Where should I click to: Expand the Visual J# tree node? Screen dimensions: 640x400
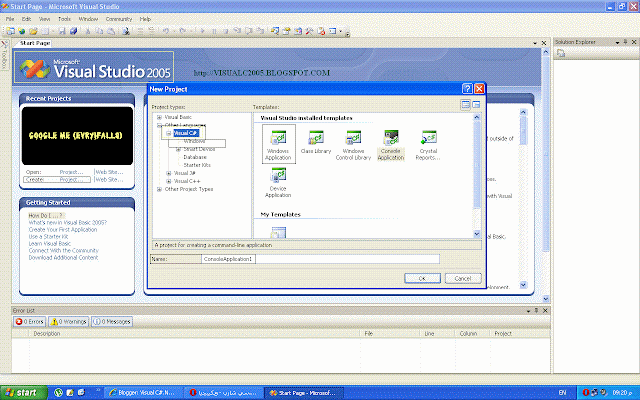coord(169,173)
